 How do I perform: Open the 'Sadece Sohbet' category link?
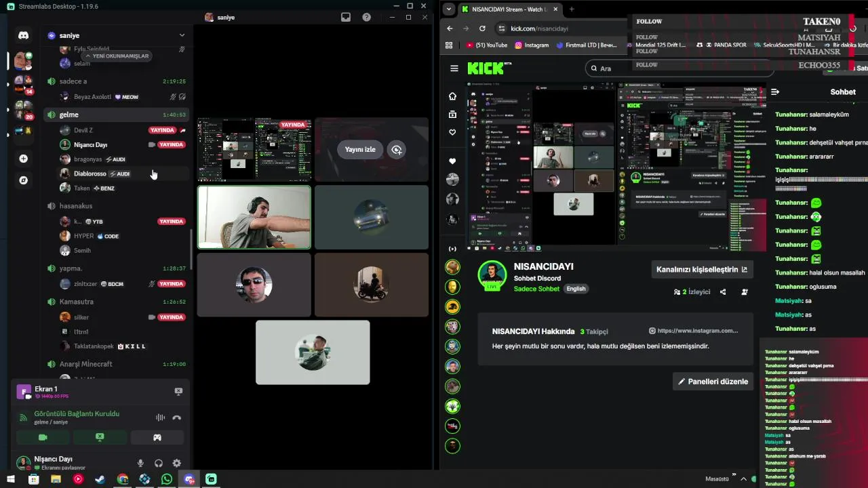pyautogui.click(x=536, y=289)
